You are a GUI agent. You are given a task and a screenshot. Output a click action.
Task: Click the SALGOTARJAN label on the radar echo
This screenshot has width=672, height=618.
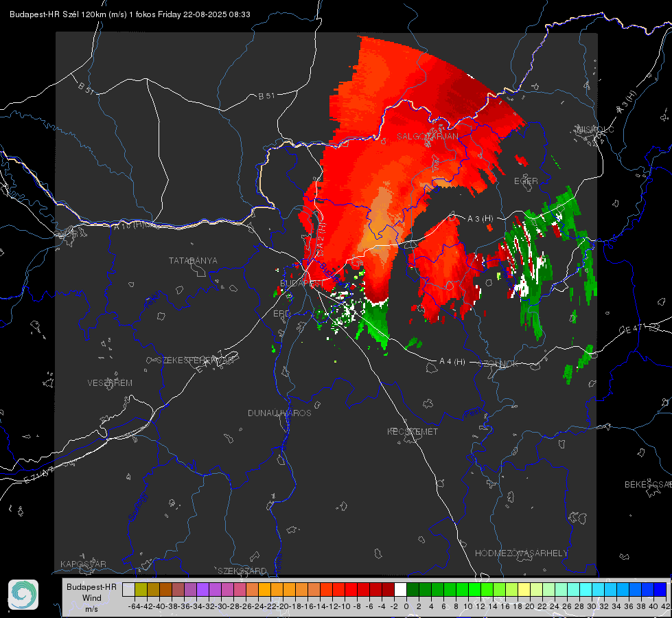(x=428, y=137)
